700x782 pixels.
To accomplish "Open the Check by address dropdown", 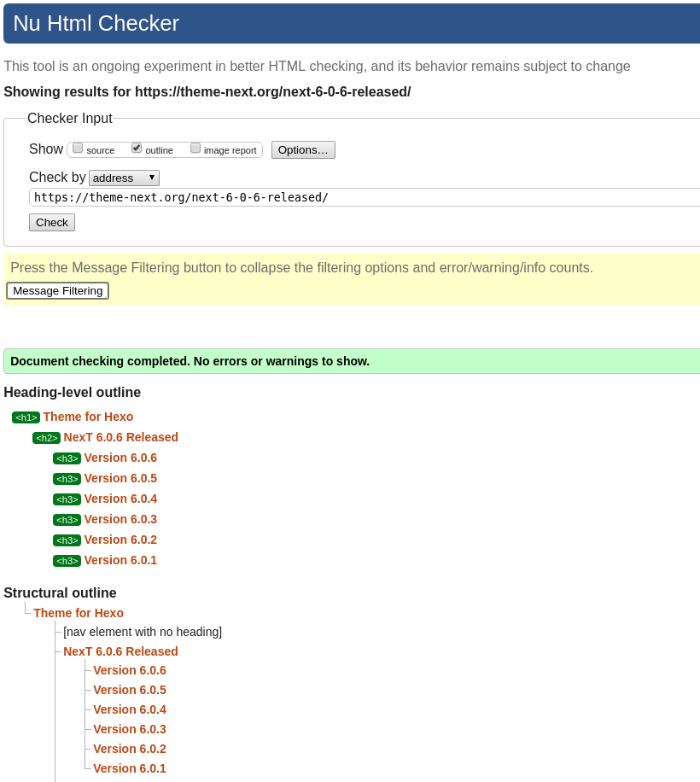I will point(124,178).
